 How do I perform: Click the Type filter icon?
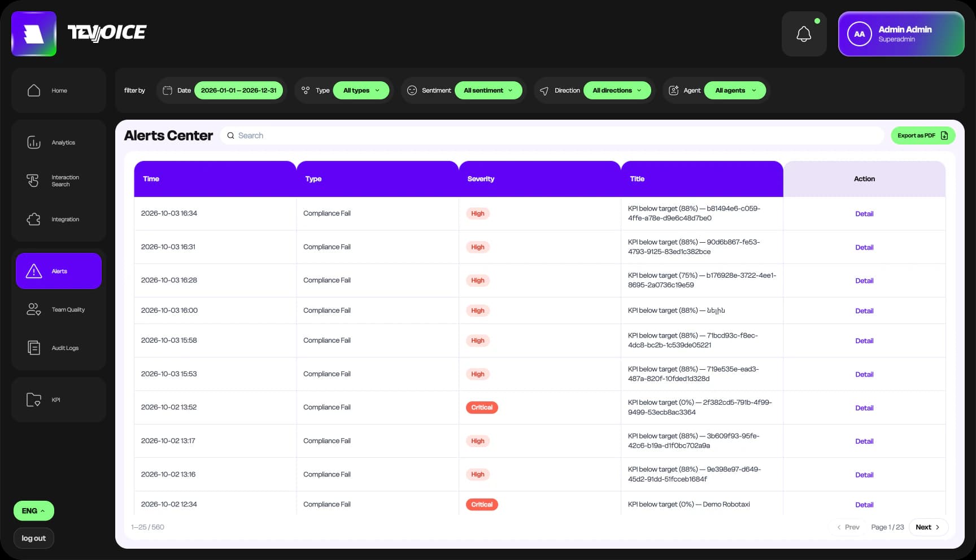point(306,90)
